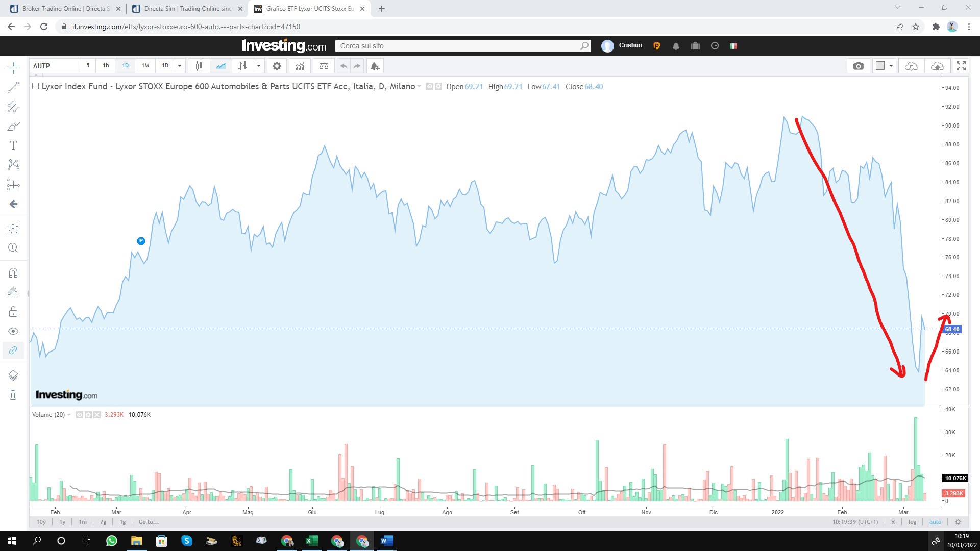Open the site notifications bell
980x551 pixels.
[x=676, y=46]
